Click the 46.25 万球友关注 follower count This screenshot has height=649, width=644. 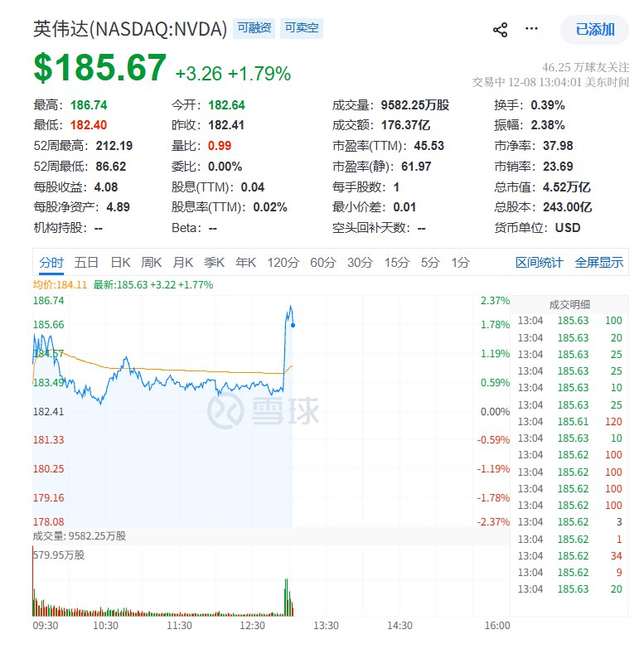[585, 67]
